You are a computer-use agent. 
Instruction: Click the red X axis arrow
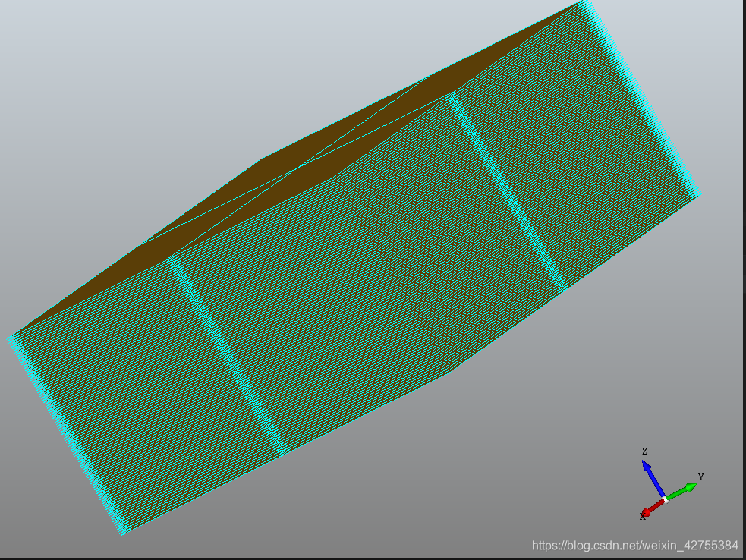(653, 507)
